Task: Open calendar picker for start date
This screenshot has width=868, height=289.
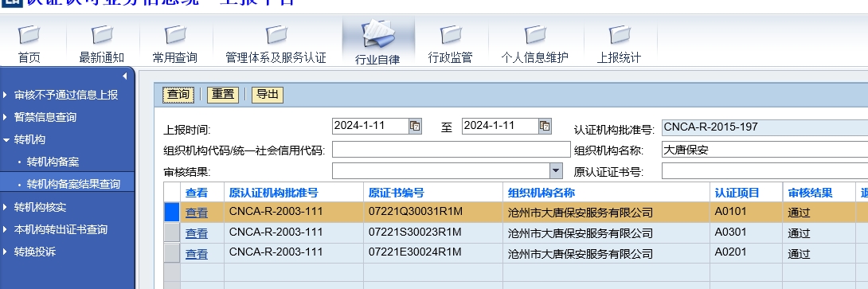Action: click(415, 127)
